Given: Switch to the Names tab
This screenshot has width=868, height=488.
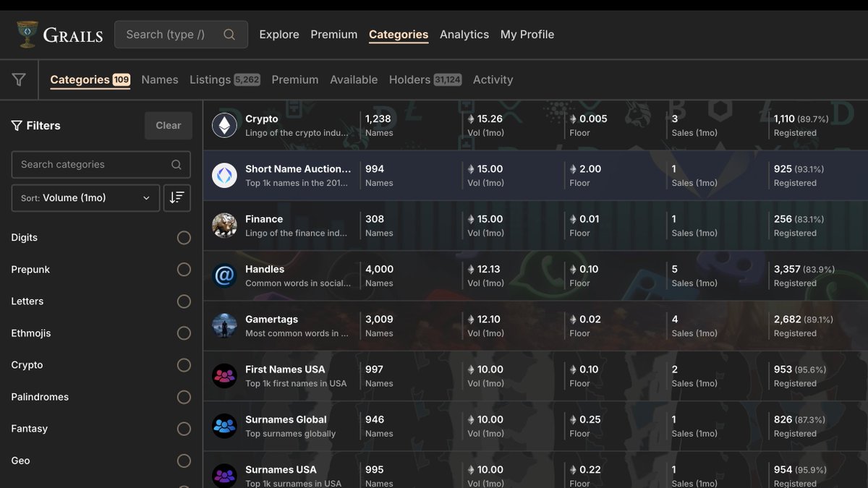Looking at the screenshot, I should [160, 80].
